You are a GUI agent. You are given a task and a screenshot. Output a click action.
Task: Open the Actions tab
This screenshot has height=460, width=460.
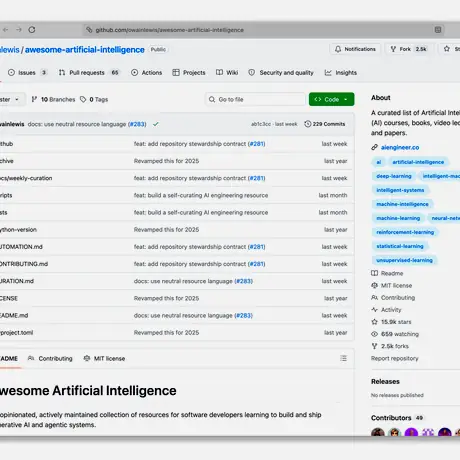tap(147, 73)
